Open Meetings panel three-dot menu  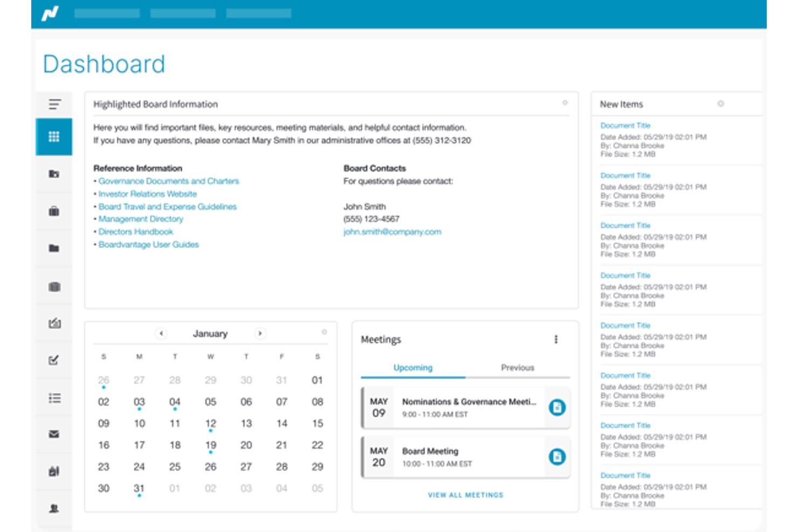tap(556, 339)
